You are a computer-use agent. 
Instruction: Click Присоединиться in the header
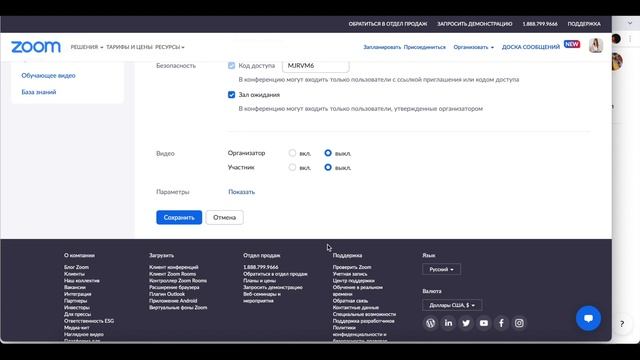[x=424, y=47]
